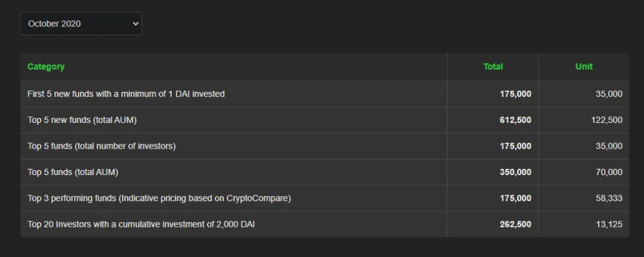644x257 pixels.
Task: Click the 612,500 total value
Action: tap(516, 120)
